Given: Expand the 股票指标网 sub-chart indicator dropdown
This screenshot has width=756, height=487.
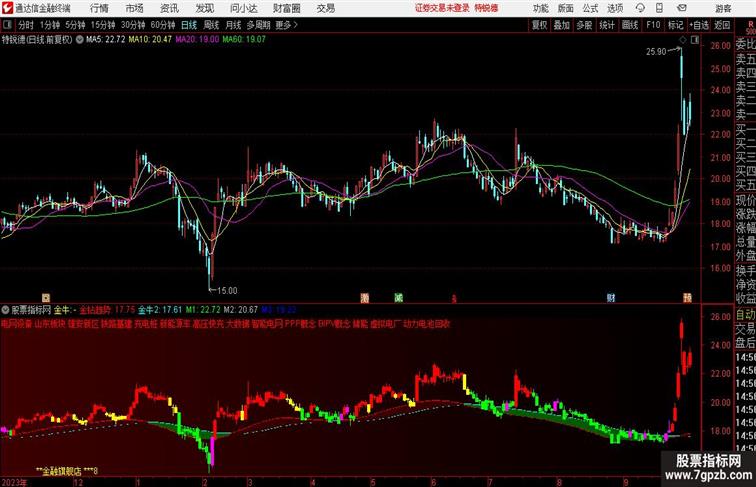Looking at the screenshot, I should click(5, 310).
